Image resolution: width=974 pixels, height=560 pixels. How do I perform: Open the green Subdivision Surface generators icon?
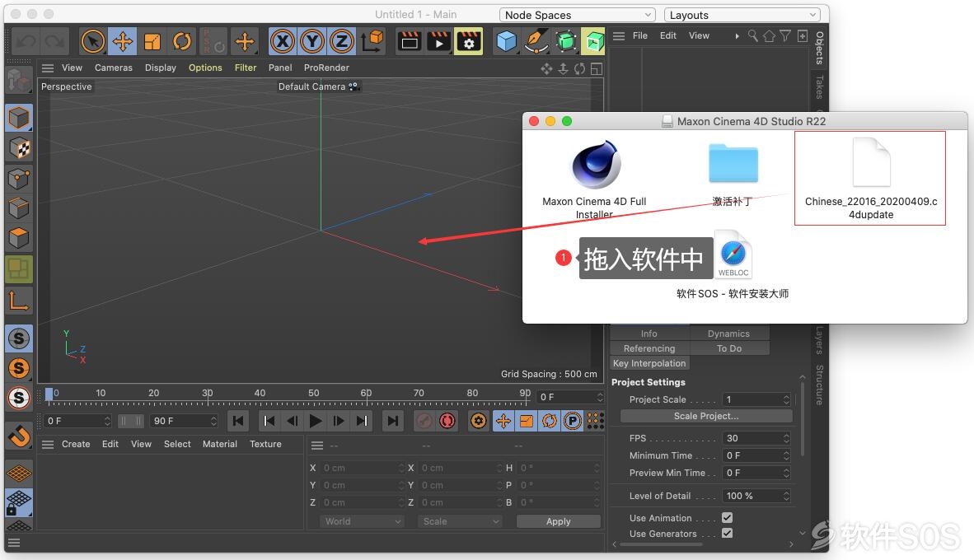tap(566, 42)
